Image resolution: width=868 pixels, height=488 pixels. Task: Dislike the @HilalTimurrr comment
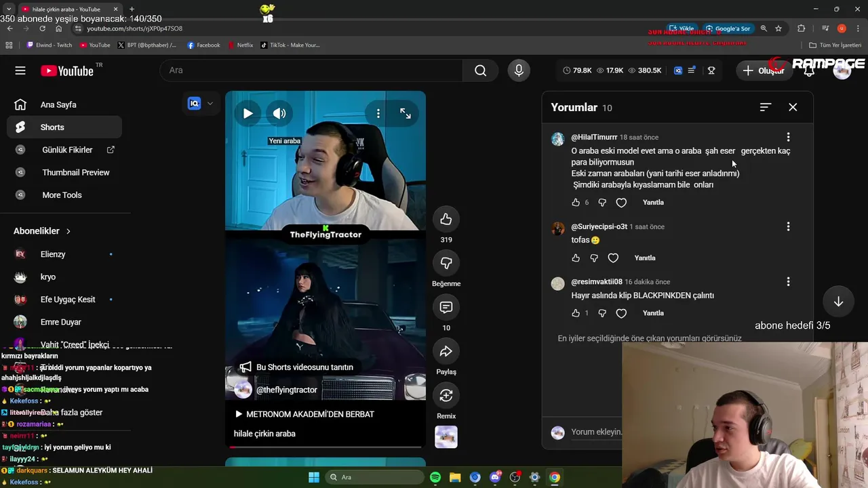click(x=602, y=203)
